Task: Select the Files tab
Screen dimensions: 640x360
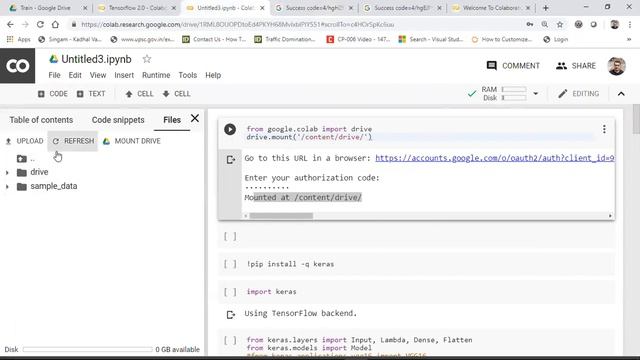Action: pos(172,120)
